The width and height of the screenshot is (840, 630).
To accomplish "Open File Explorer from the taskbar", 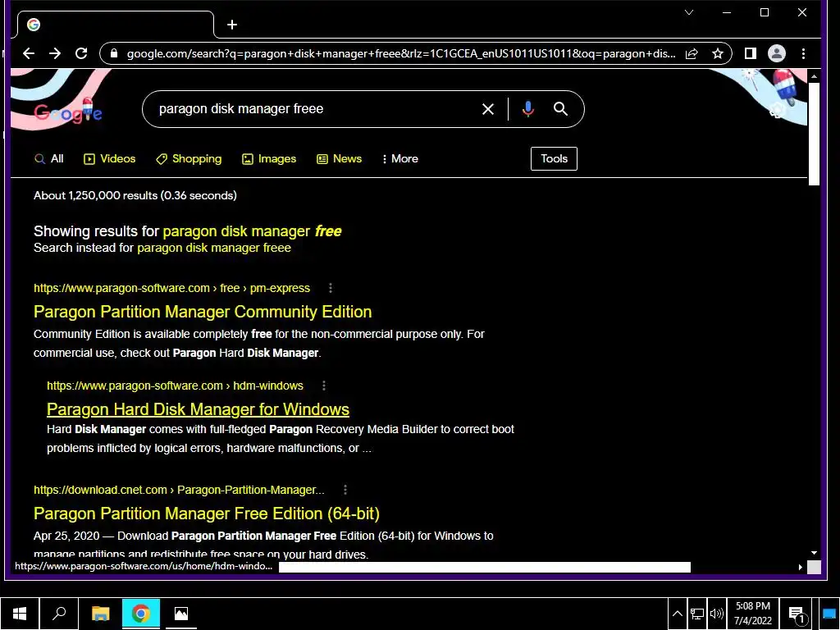I will (100, 614).
